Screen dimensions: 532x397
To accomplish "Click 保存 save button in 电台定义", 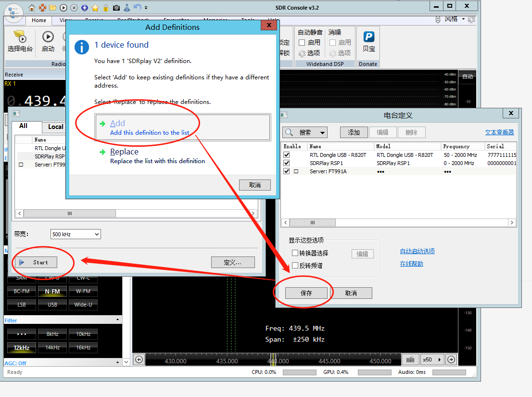I will coord(306,293).
